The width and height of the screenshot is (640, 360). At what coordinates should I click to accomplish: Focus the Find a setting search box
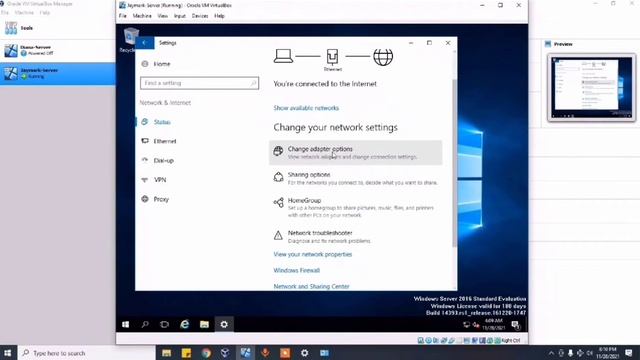tap(199, 83)
